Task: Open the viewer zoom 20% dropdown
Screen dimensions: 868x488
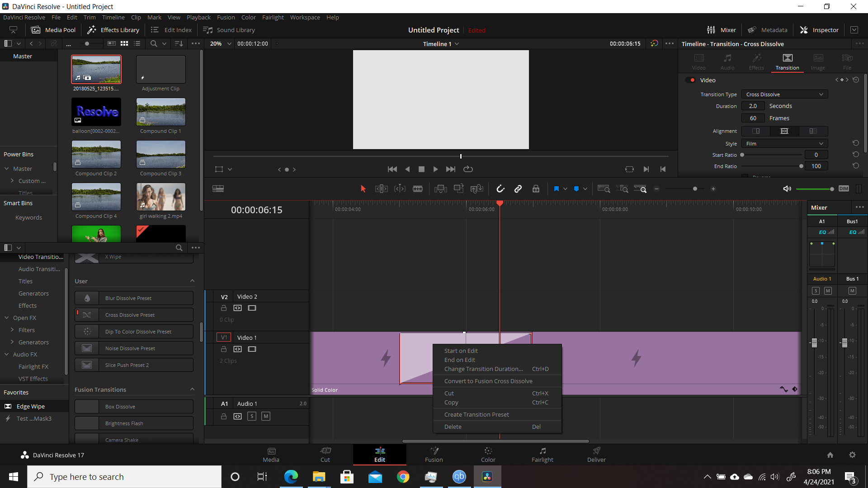Action: click(221, 44)
